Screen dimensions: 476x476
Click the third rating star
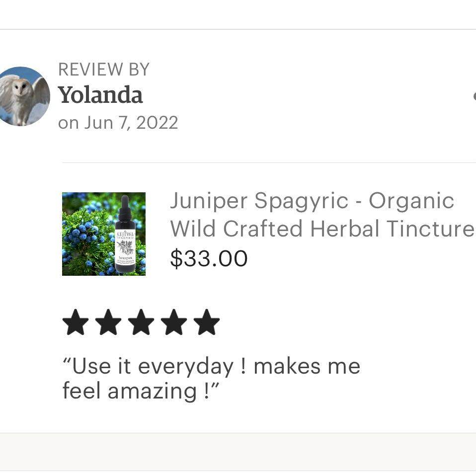(x=141, y=323)
